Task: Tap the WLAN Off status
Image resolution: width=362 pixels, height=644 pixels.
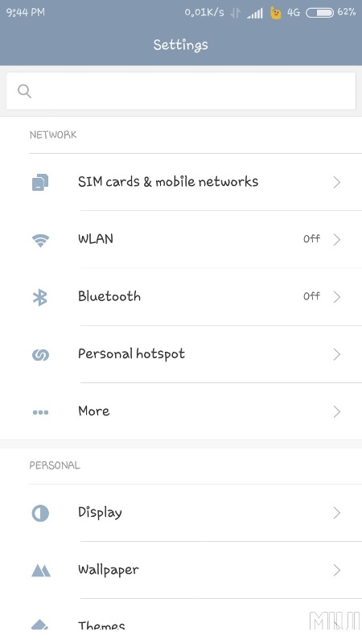Action: tap(311, 239)
